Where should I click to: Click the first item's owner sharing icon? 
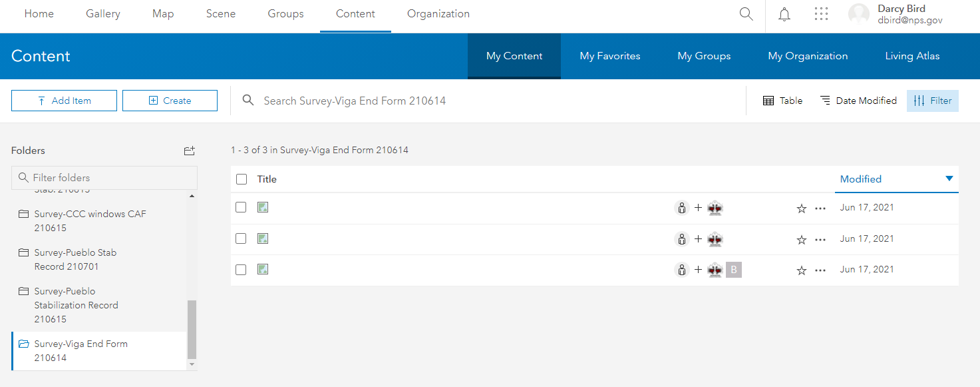pos(681,208)
